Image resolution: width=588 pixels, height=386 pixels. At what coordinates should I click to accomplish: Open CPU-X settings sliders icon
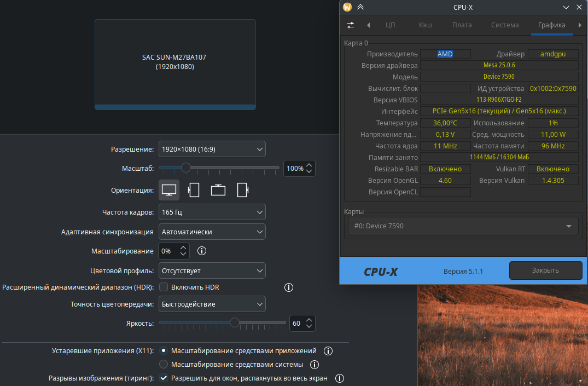351,25
